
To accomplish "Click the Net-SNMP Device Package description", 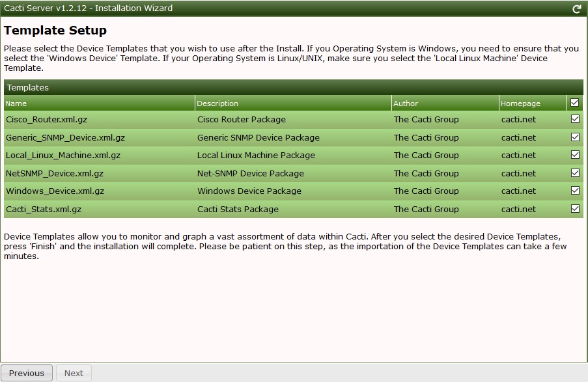I will (x=251, y=174).
